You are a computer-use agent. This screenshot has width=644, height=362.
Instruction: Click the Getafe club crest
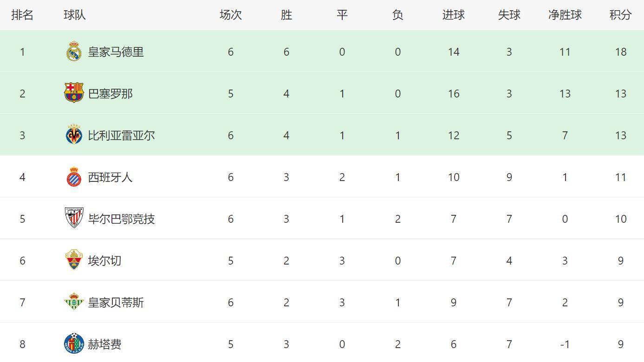point(73,344)
